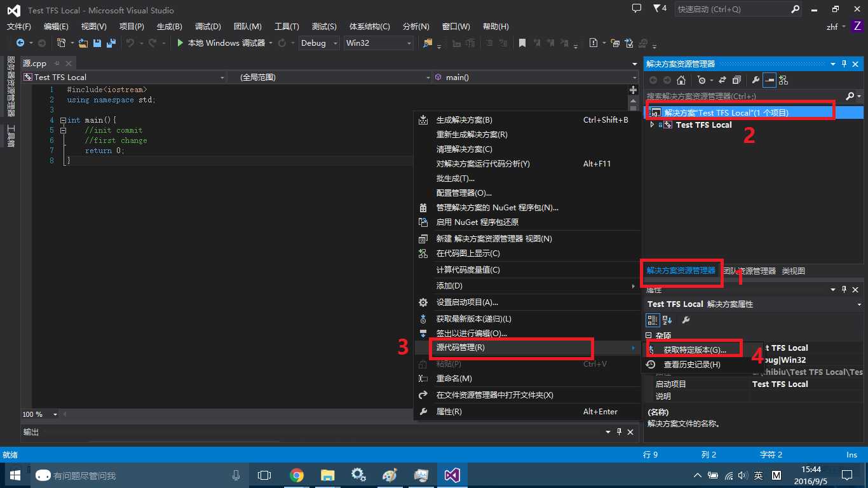Open the 文件(F) menu
Screen dimensions: 868x488
19,26
